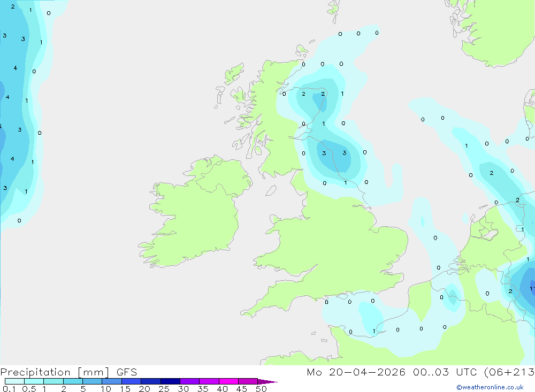This screenshot has width=535, height=392.
Task: Click the "0.5" legend tick label
Action: point(29,389)
